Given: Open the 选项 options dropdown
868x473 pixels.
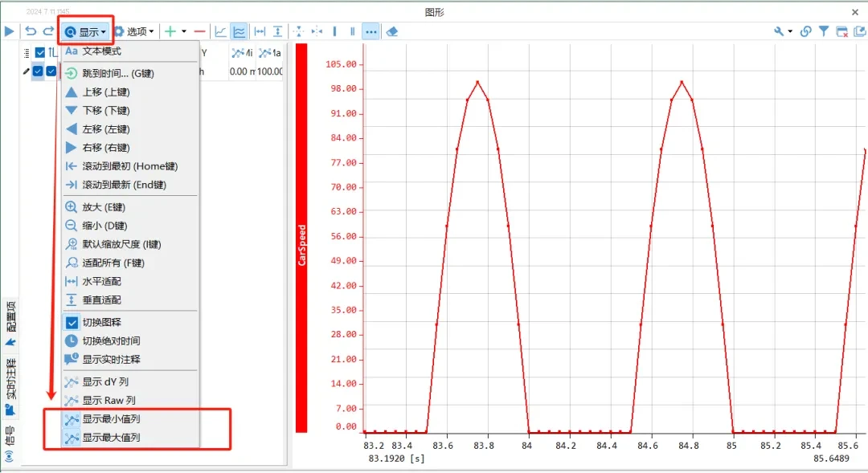Looking at the screenshot, I should point(133,31).
